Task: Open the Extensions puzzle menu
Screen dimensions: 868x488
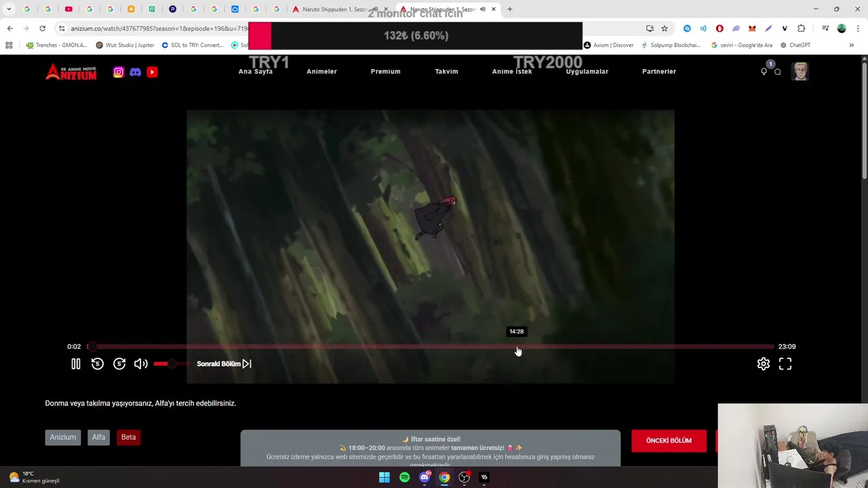Action: tap(802, 28)
